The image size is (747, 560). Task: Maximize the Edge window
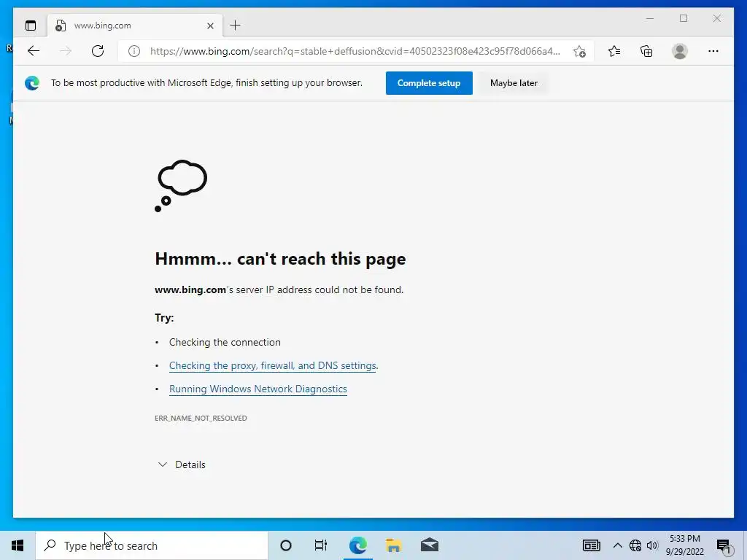point(683,18)
